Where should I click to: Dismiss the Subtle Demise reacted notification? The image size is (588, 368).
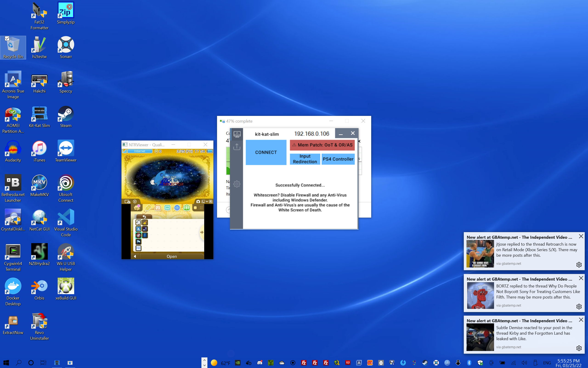pyautogui.click(x=581, y=320)
